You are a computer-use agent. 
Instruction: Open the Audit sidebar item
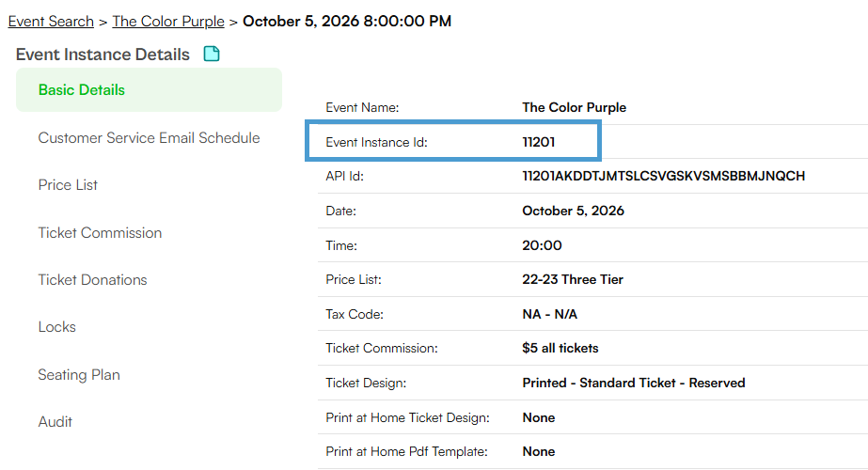pyautogui.click(x=55, y=422)
